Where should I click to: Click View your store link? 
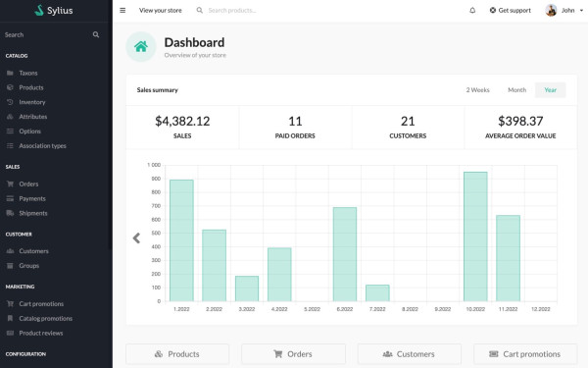[x=161, y=10]
